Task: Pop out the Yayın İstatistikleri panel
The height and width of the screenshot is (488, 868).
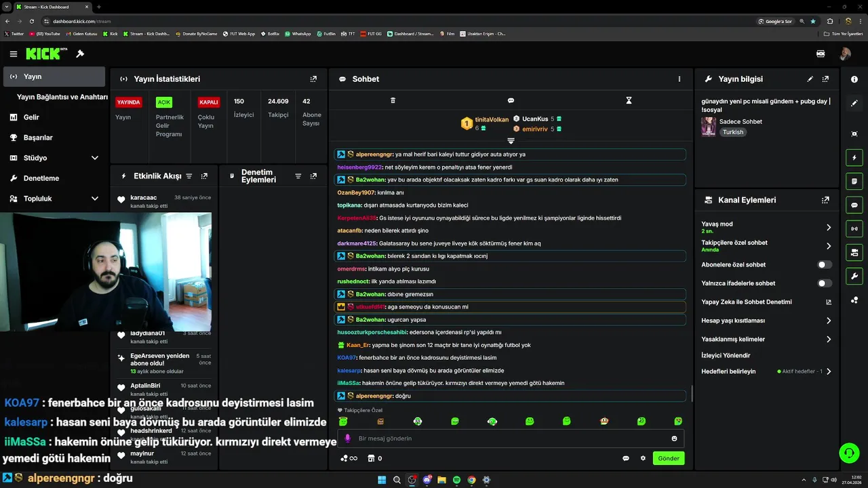Action: [313, 79]
